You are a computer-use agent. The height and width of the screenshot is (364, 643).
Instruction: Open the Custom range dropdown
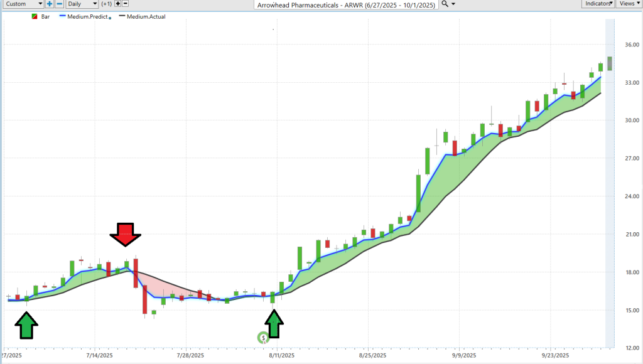pyautogui.click(x=23, y=4)
